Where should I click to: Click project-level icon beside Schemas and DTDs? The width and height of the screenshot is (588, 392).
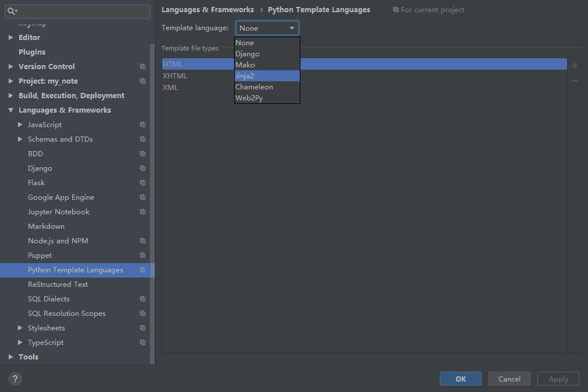click(142, 139)
